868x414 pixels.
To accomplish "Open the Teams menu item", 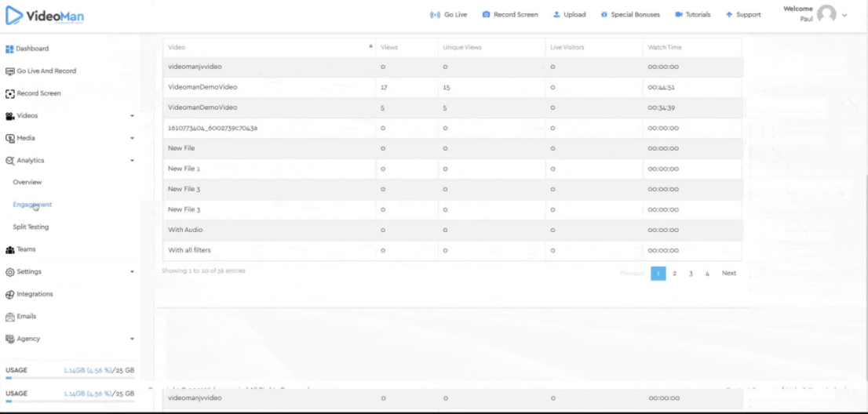I will point(26,249).
